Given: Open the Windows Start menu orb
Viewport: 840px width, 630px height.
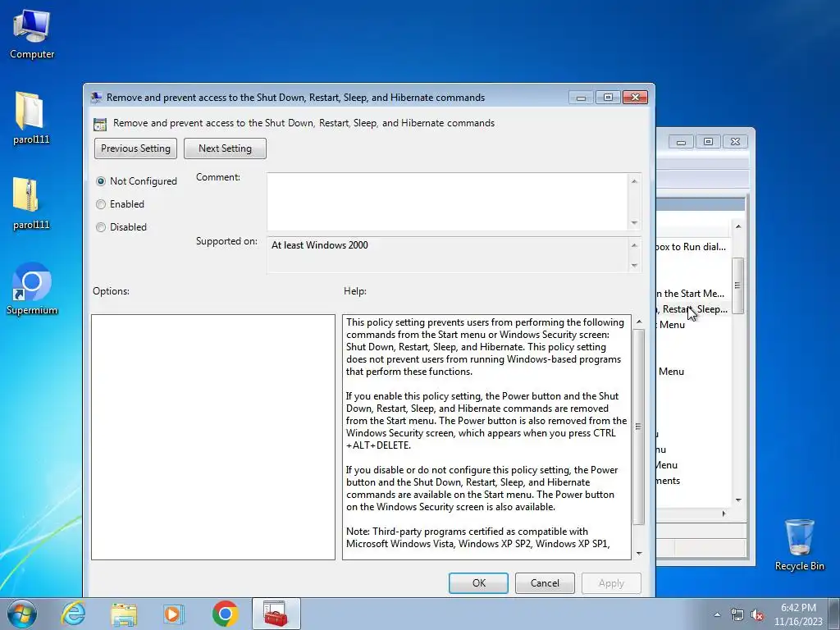Looking at the screenshot, I should (22, 614).
